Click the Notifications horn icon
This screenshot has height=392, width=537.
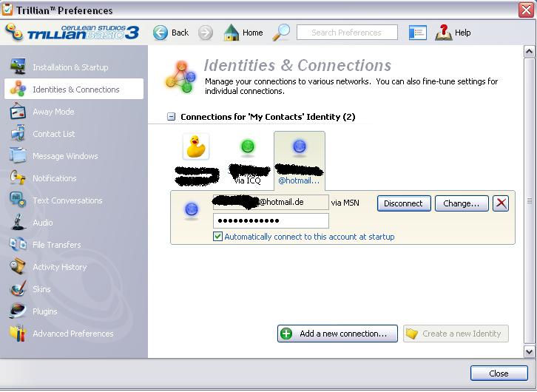pos(18,178)
